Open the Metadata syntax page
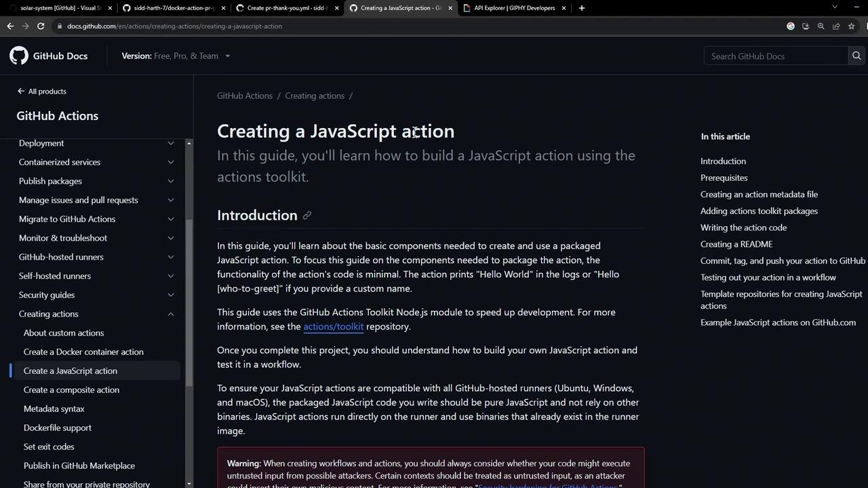The width and height of the screenshot is (868, 488). point(54,409)
